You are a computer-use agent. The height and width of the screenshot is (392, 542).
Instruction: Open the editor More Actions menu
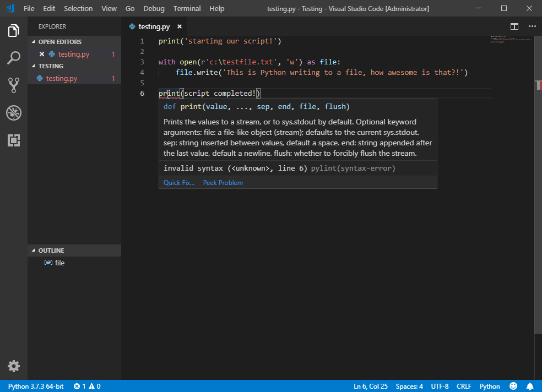532,26
